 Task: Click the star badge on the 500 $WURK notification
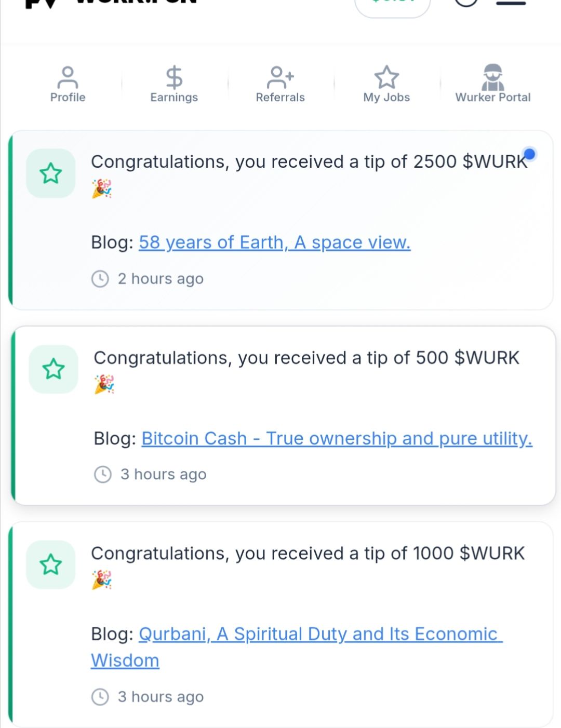(54, 369)
